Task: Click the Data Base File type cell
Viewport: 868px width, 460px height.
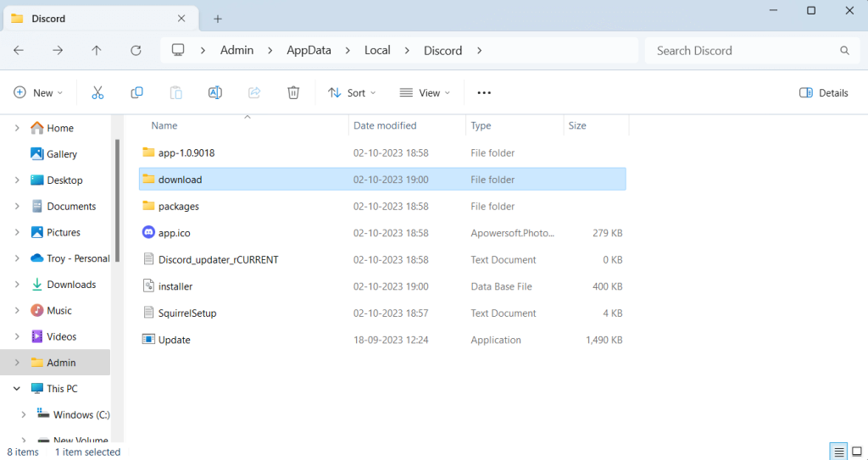Action: (x=501, y=286)
